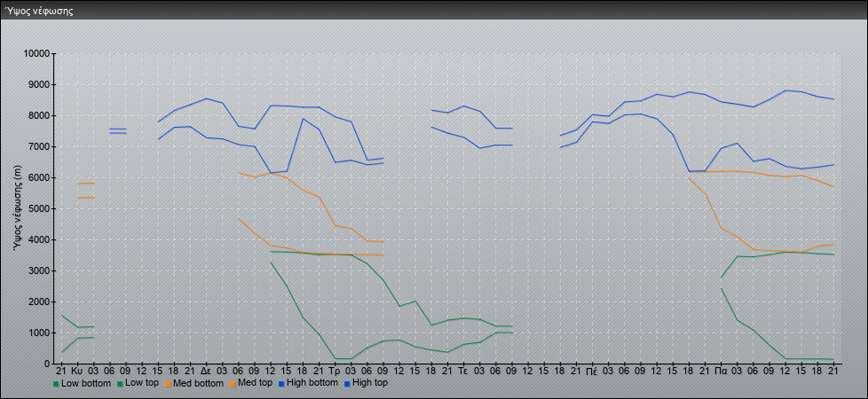Click the 8000 y-axis tick label
The image size is (868, 399).
39,115
